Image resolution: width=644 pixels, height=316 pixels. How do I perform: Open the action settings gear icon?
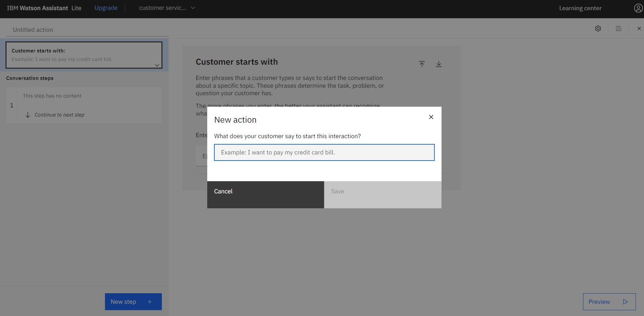[x=598, y=28]
